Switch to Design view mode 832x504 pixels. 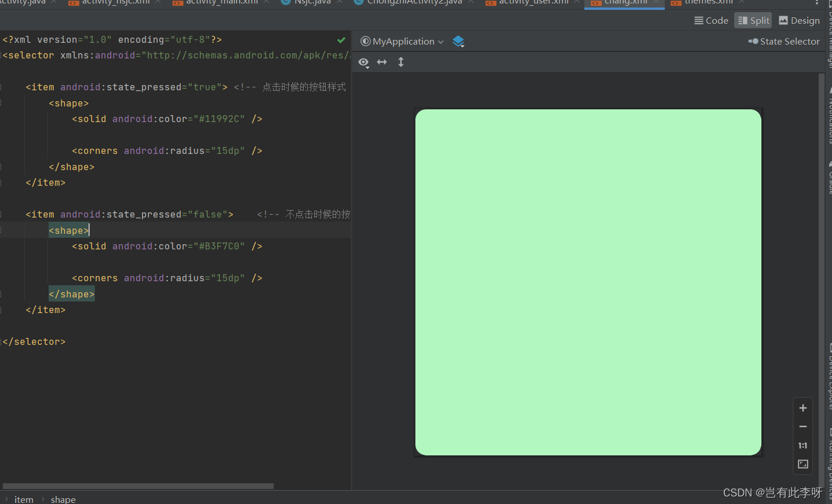point(799,20)
